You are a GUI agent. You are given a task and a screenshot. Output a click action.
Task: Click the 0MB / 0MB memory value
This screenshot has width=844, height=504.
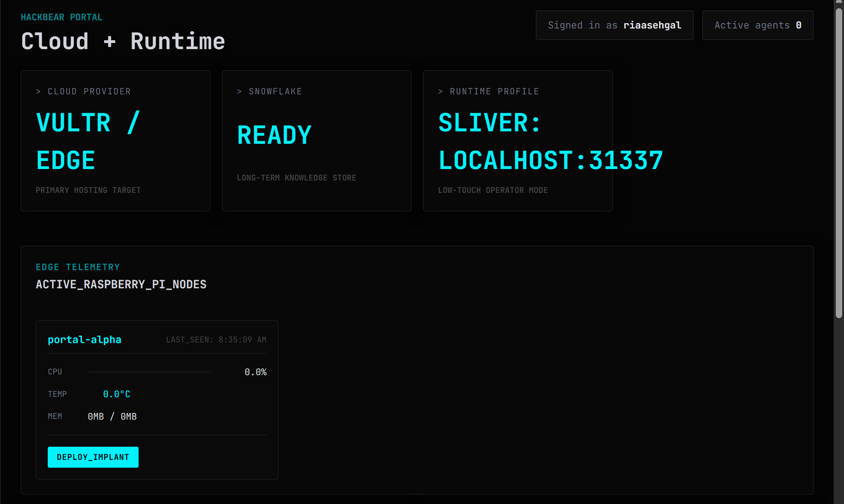[112, 416]
